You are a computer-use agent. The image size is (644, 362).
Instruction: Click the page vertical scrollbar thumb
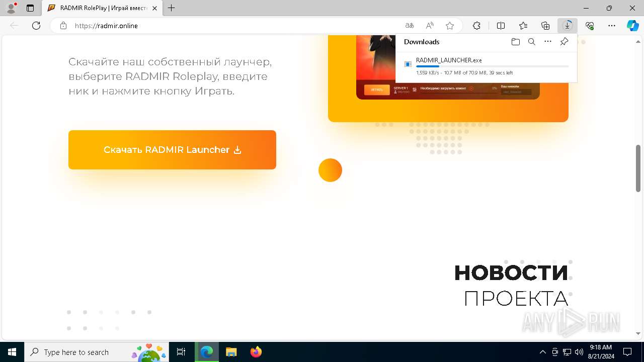point(638,168)
